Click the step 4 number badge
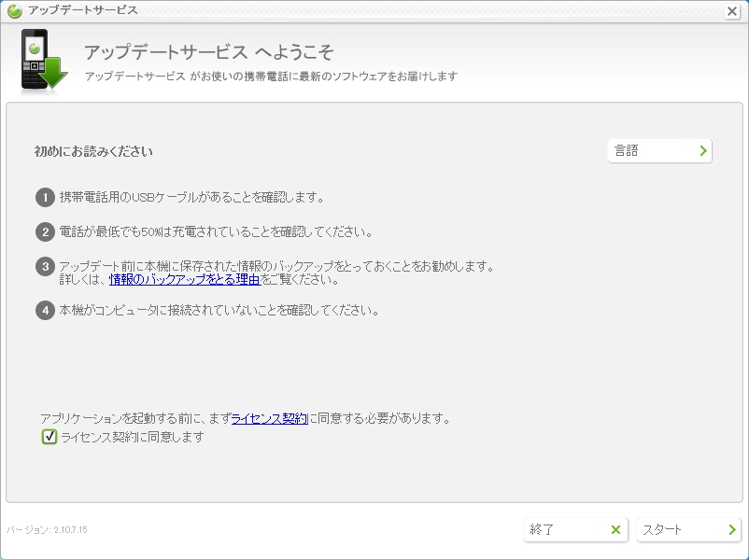 [x=45, y=310]
